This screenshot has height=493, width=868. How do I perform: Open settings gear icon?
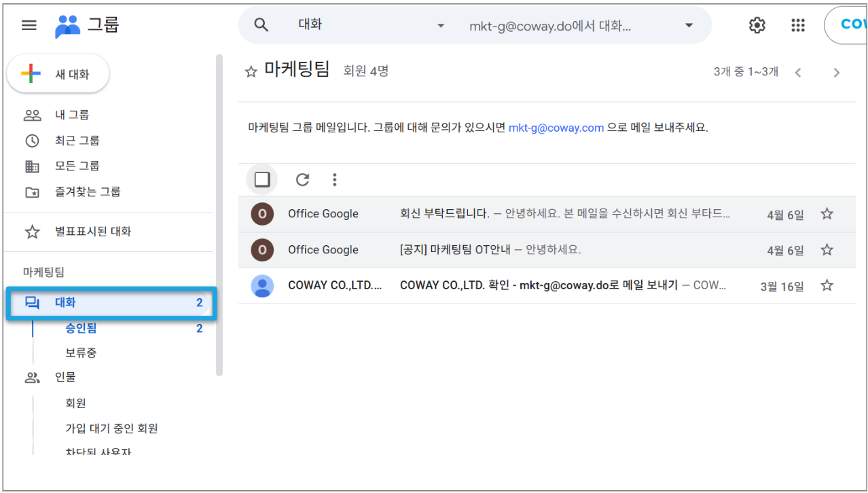(757, 25)
